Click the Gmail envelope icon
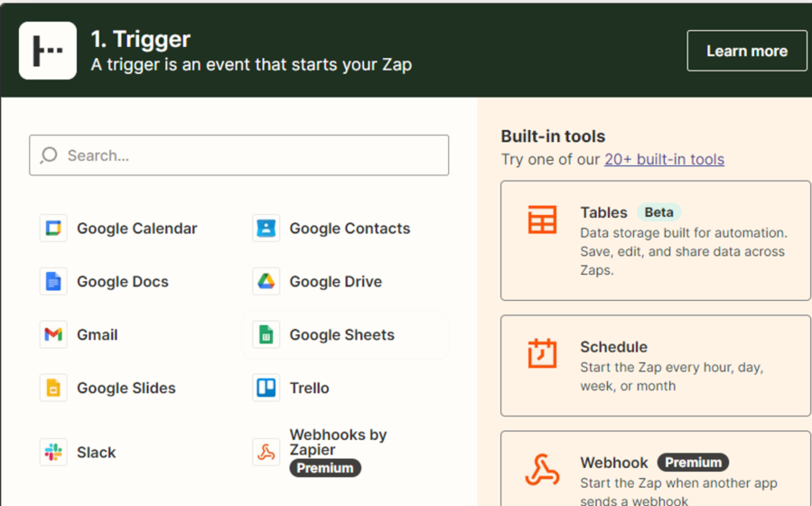812x506 pixels. pos(53,334)
